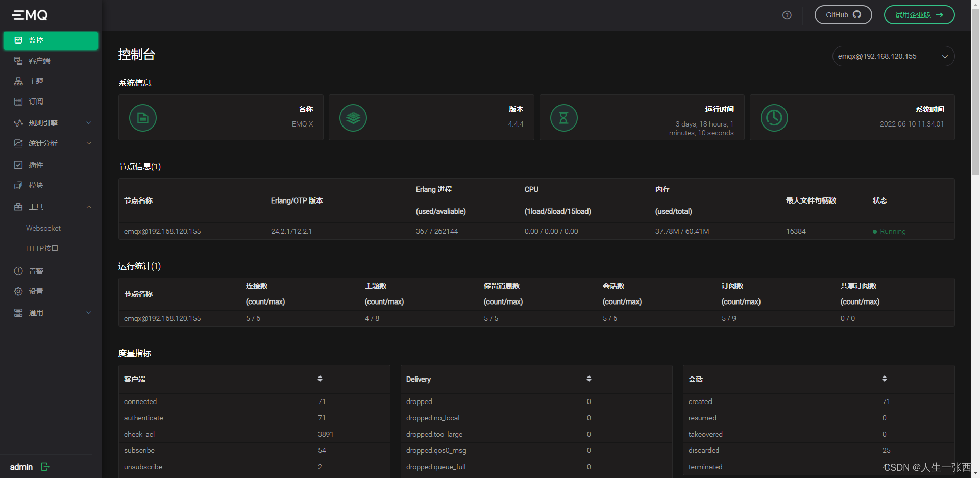Click the resumed session metric
This screenshot has height=478, width=980.
coord(819,418)
